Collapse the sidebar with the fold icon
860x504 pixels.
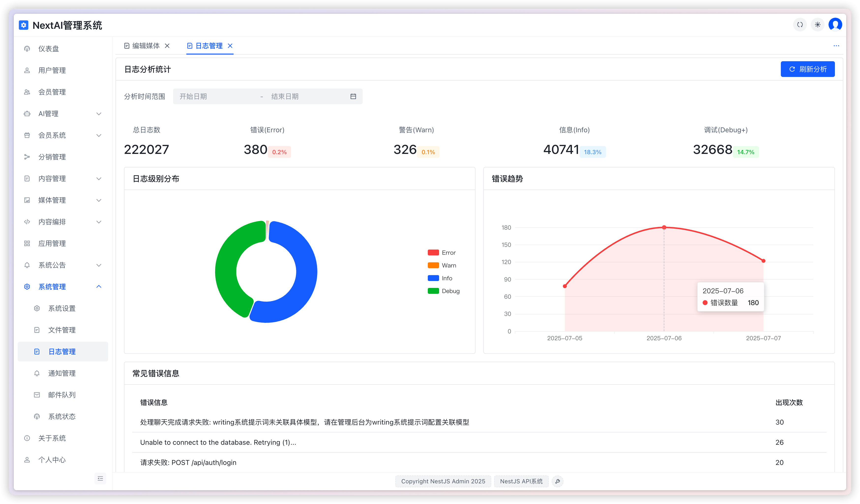100,478
